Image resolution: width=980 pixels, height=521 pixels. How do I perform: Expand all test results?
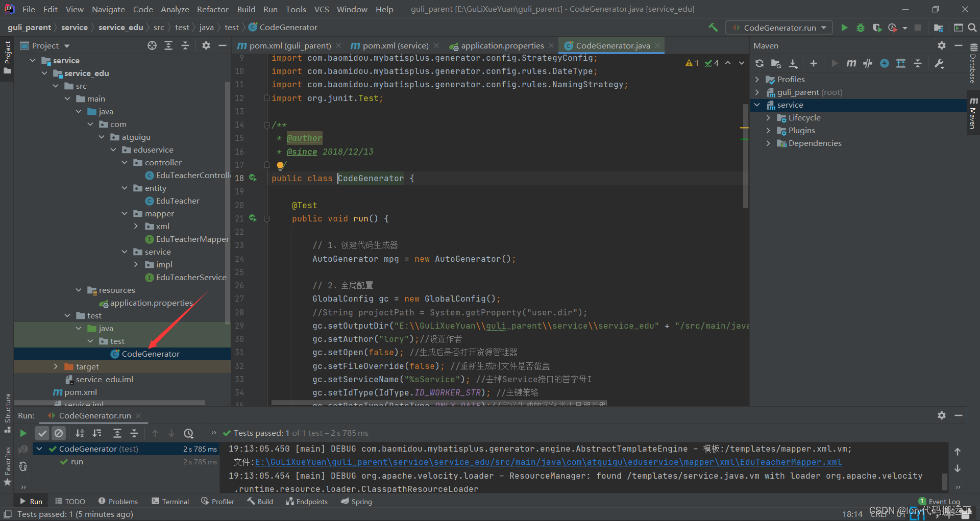pyautogui.click(x=117, y=433)
